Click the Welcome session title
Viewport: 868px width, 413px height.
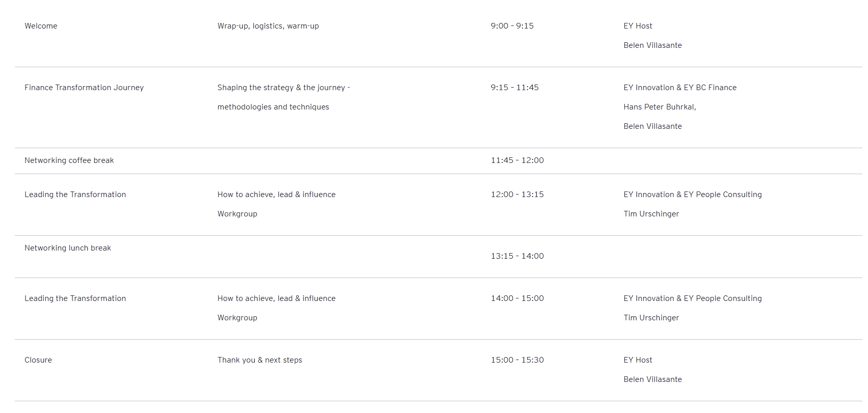pyautogui.click(x=41, y=26)
